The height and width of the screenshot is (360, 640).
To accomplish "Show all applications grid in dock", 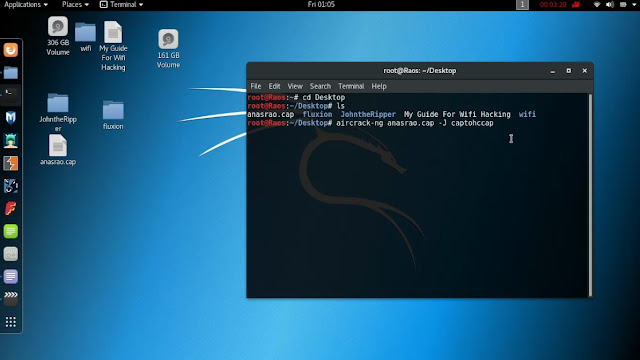I will (x=11, y=322).
